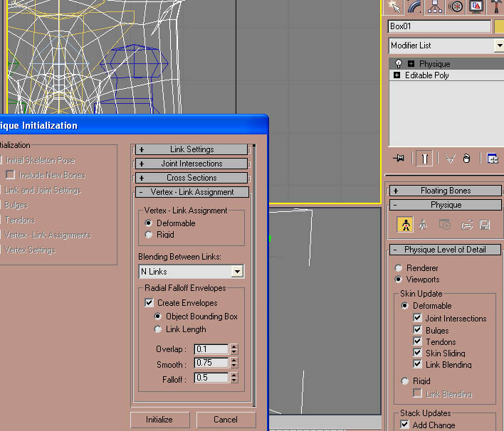This screenshot has width=504, height=431.
Task: Click the Pin Stack icon
Action: [399, 159]
